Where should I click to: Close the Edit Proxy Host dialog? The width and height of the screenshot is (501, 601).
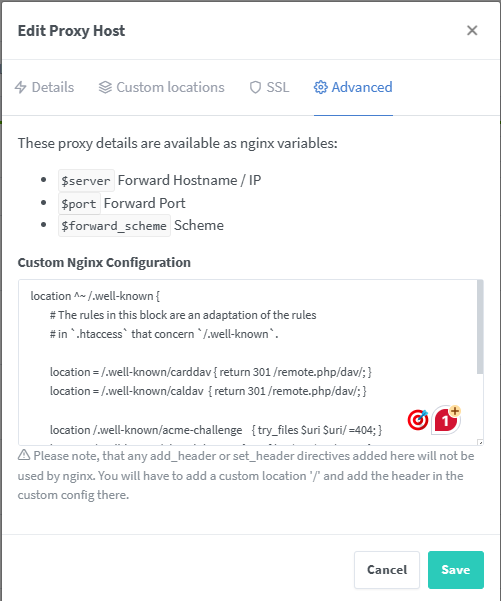click(x=472, y=30)
